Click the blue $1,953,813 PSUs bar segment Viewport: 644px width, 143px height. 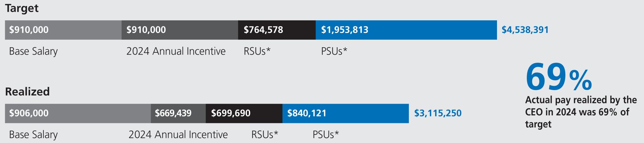[406, 30]
